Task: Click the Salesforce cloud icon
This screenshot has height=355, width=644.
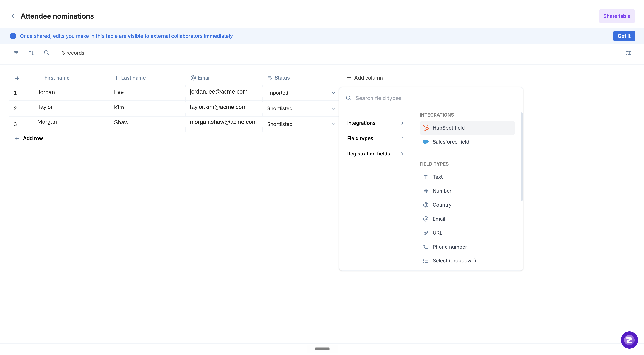Action: (426, 142)
